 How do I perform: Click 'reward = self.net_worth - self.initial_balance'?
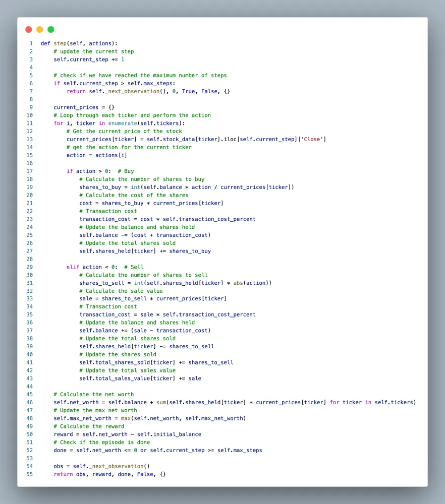point(128,434)
